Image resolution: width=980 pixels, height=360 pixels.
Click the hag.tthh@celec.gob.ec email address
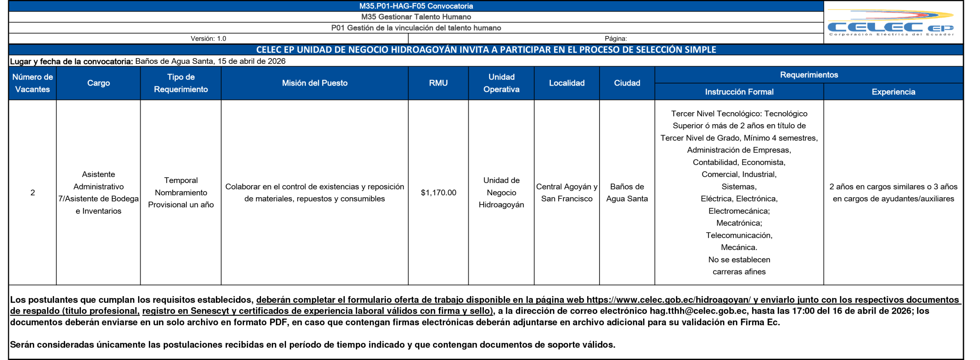point(697,311)
